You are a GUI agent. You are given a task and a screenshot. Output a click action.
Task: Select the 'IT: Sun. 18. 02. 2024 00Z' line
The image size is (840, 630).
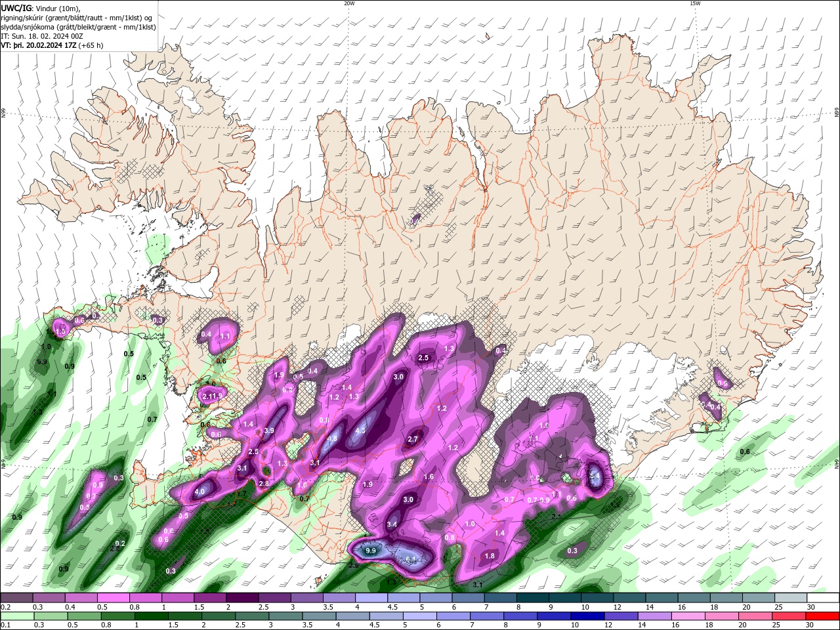41,36
